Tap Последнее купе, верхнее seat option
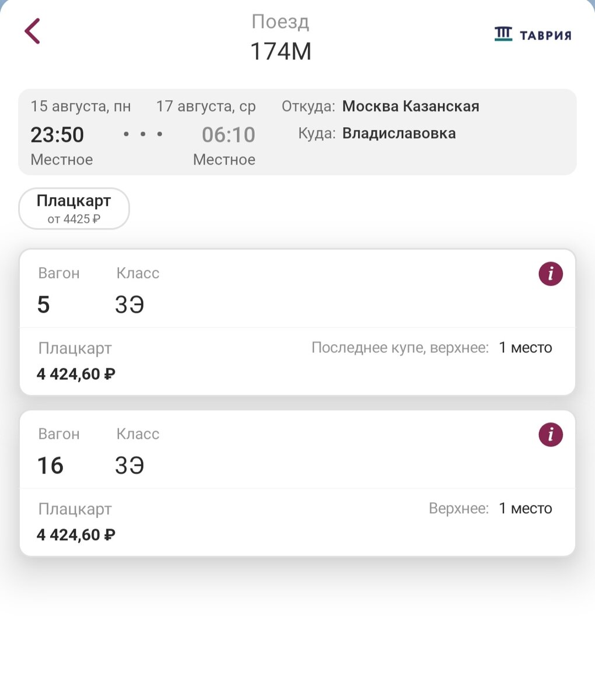This screenshot has width=595, height=700. 432,348
